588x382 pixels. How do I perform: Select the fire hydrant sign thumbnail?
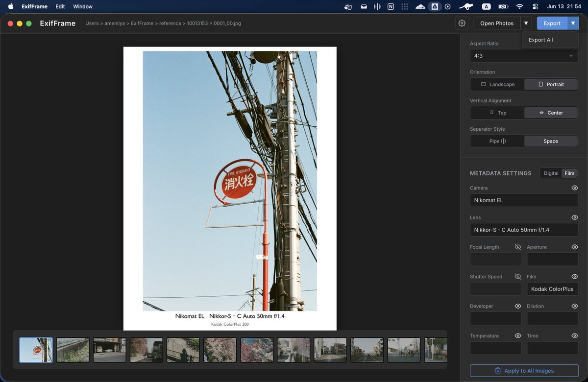(36, 350)
